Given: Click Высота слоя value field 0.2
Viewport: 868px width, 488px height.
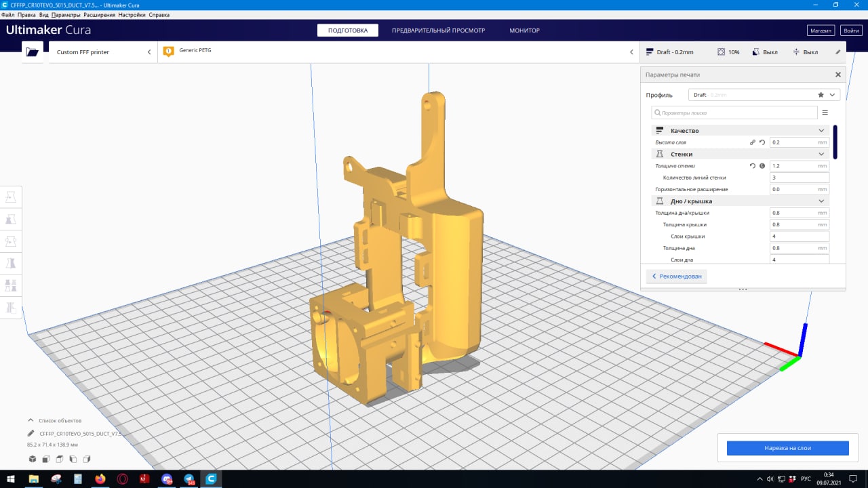Looking at the screenshot, I should tap(800, 142).
